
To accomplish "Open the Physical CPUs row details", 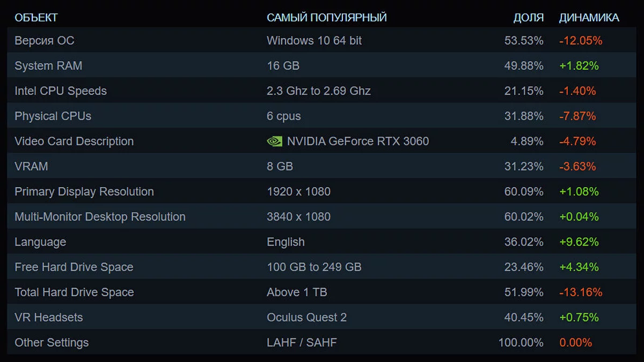I will pos(53,116).
